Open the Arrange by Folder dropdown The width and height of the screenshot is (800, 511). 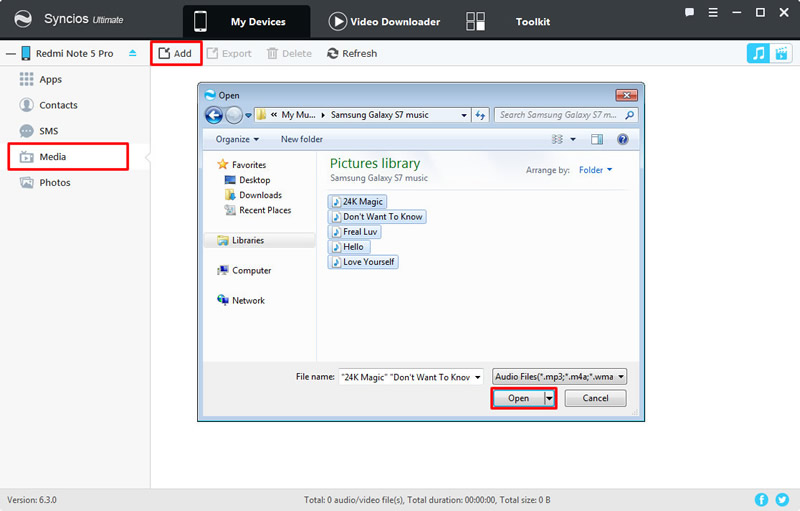(x=595, y=170)
